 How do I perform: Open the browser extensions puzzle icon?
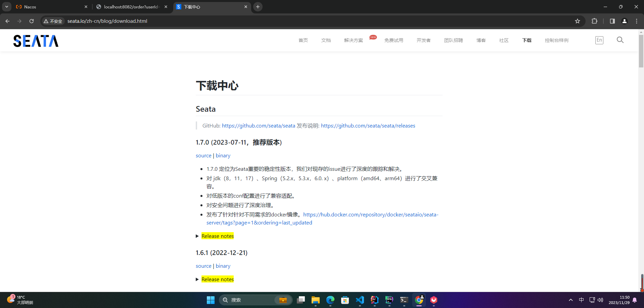(595, 21)
